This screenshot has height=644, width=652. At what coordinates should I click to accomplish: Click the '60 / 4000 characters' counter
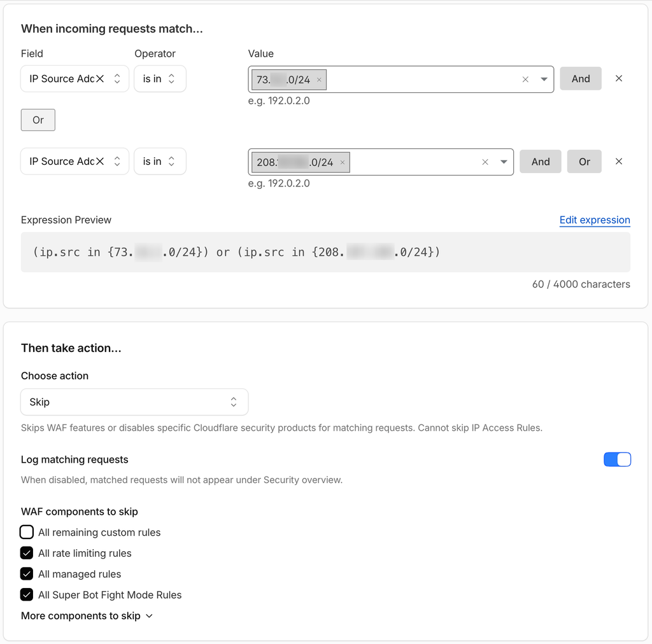[581, 284]
